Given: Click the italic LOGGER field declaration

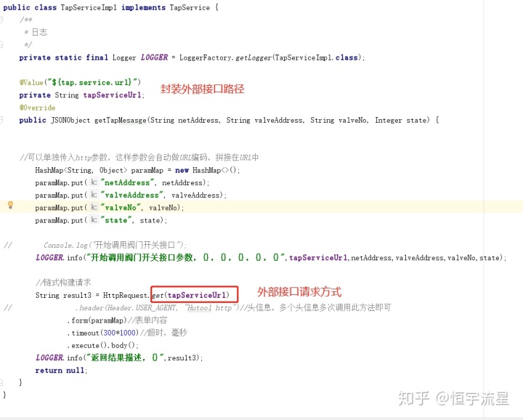Looking at the screenshot, I should tap(154, 57).
